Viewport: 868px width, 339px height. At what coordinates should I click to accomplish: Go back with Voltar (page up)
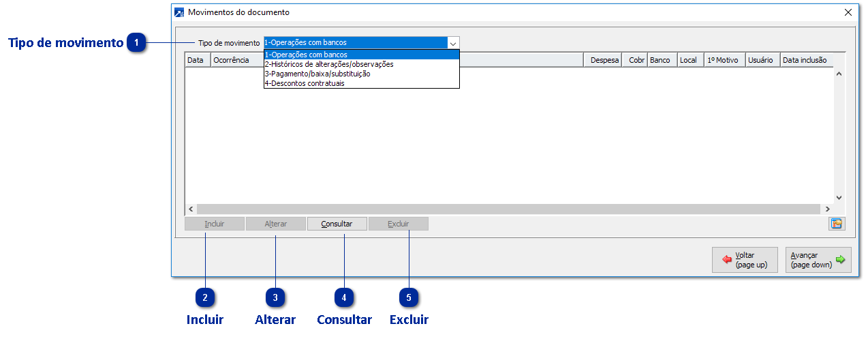tap(745, 260)
